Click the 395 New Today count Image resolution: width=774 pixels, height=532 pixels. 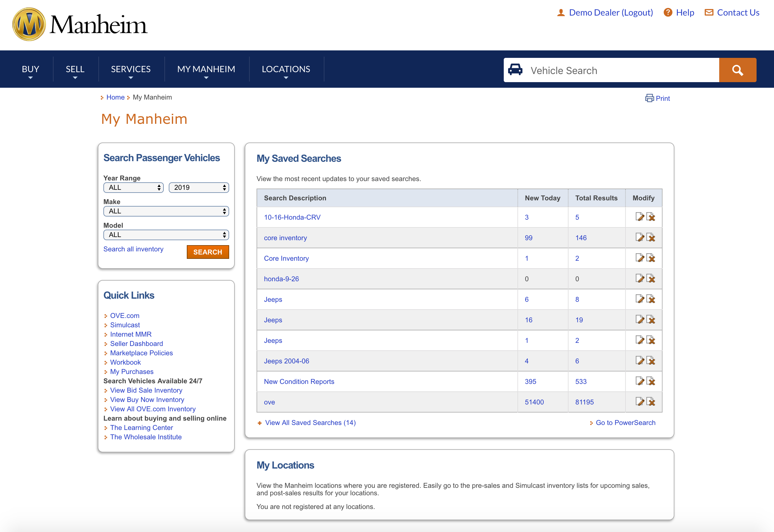click(x=531, y=381)
